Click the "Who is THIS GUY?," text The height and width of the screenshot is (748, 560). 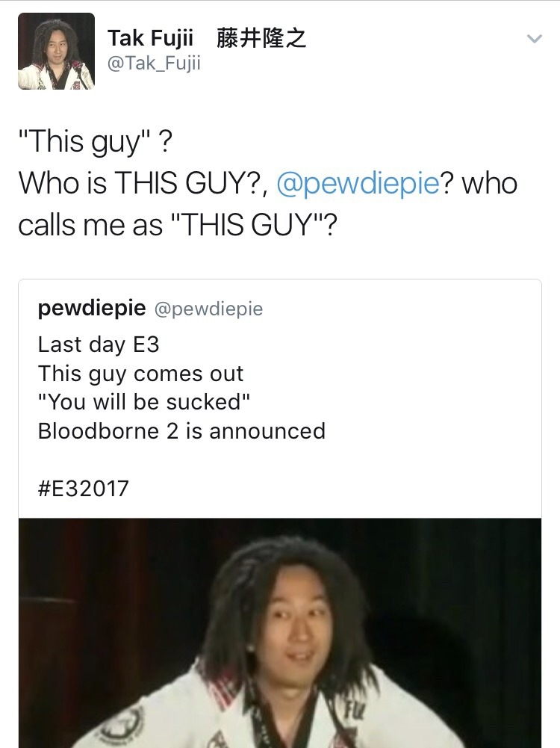click(143, 183)
